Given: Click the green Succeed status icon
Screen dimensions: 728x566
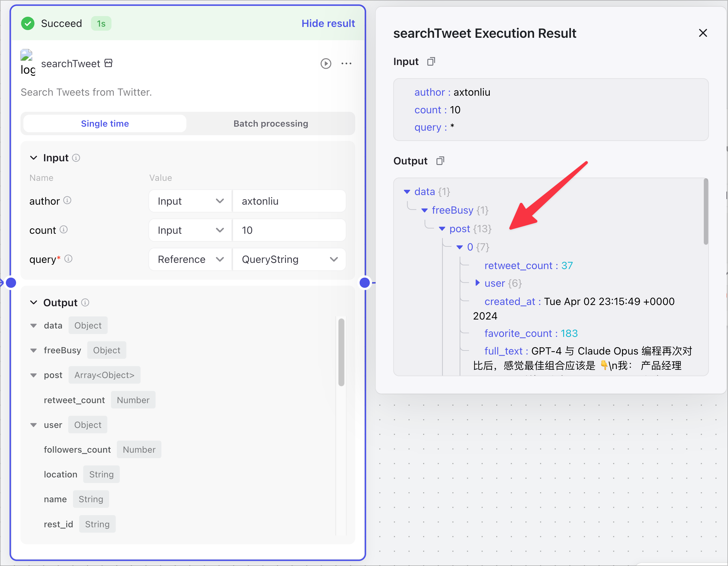Looking at the screenshot, I should coord(29,24).
